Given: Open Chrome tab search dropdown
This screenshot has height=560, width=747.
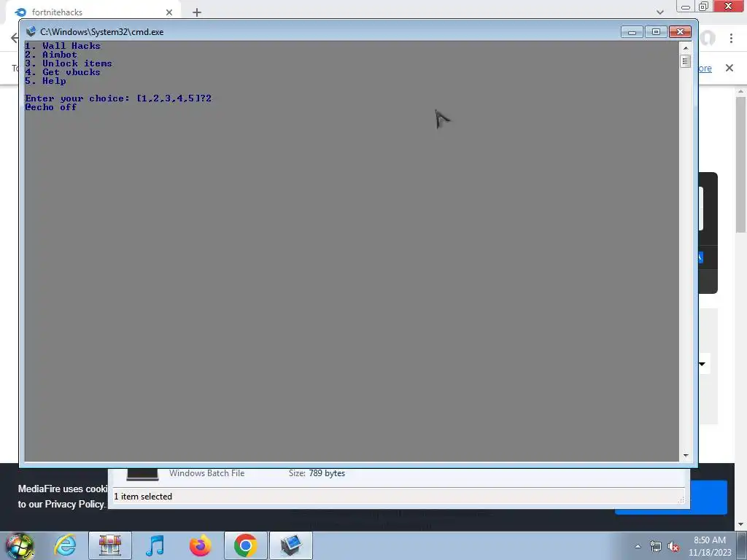Looking at the screenshot, I should click(659, 12).
